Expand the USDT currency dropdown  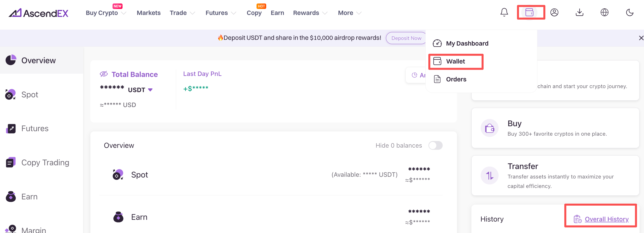point(150,90)
